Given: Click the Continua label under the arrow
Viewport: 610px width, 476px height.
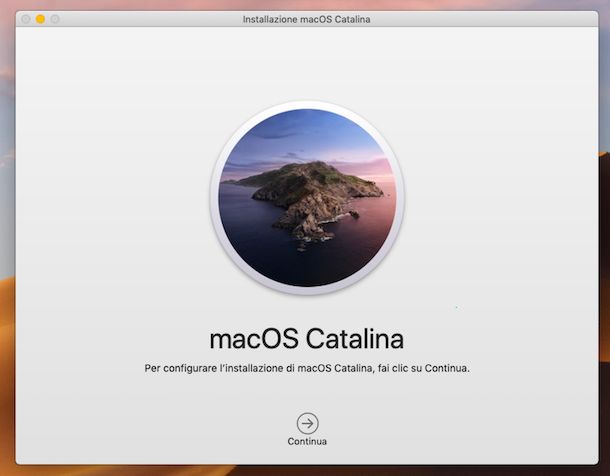Looking at the screenshot, I should (307, 441).
